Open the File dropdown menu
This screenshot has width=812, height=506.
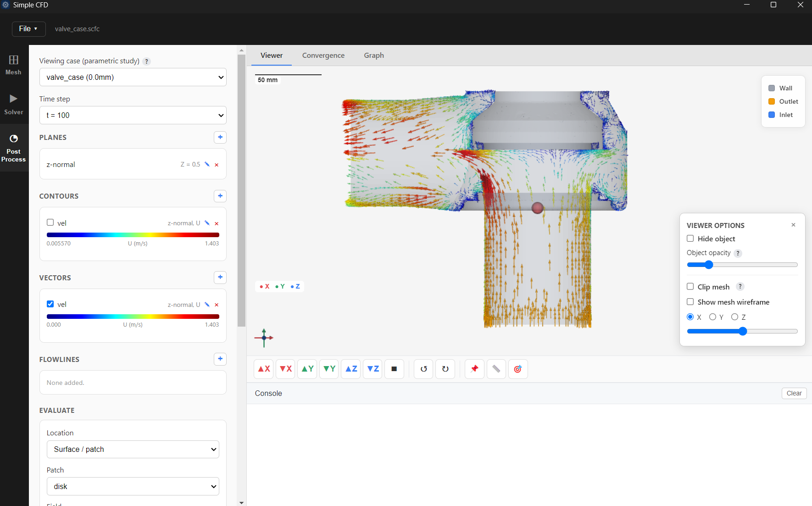28,29
